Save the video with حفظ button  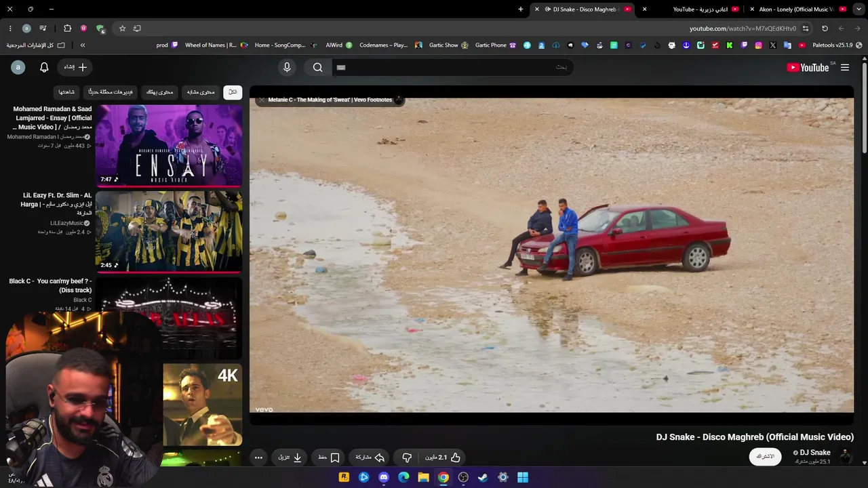(x=329, y=457)
